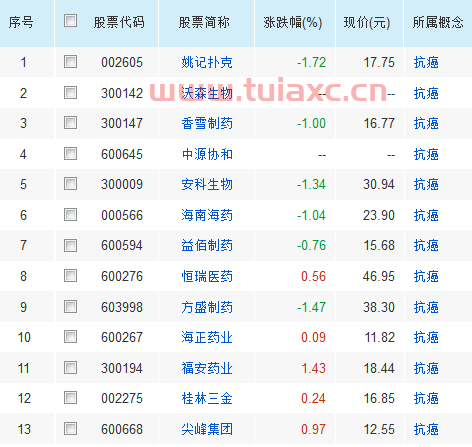Click the price value 16.85
This screenshot has height=447, width=472.
pyautogui.click(x=379, y=398)
